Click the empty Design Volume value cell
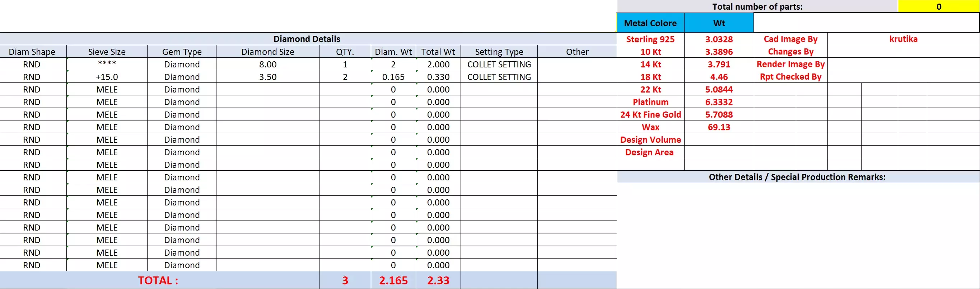 (x=719, y=139)
